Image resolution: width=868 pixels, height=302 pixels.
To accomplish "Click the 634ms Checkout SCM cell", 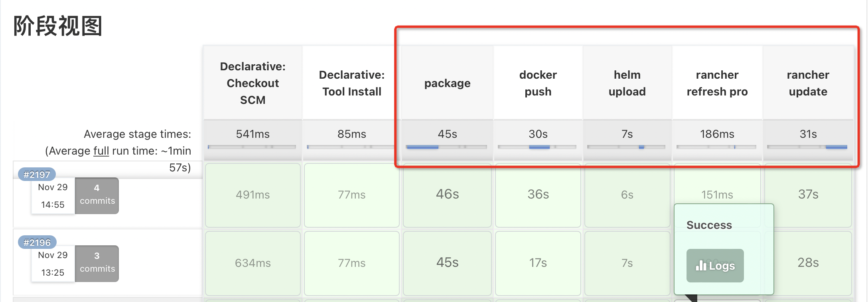I will point(253,263).
